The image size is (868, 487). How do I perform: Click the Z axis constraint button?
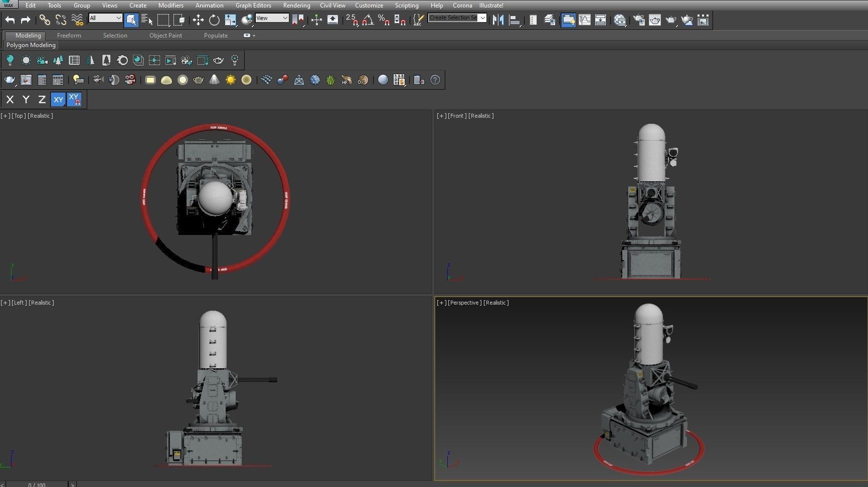pos(42,99)
